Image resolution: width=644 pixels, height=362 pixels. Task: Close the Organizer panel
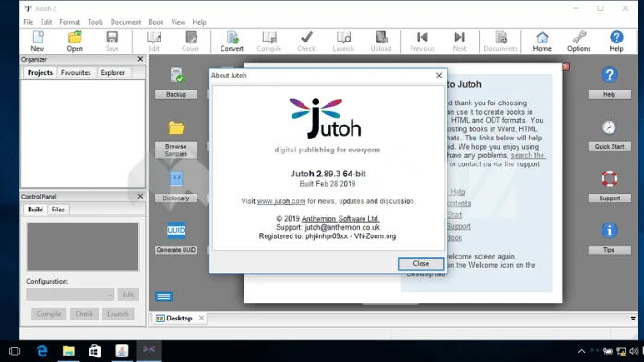click(x=140, y=59)
